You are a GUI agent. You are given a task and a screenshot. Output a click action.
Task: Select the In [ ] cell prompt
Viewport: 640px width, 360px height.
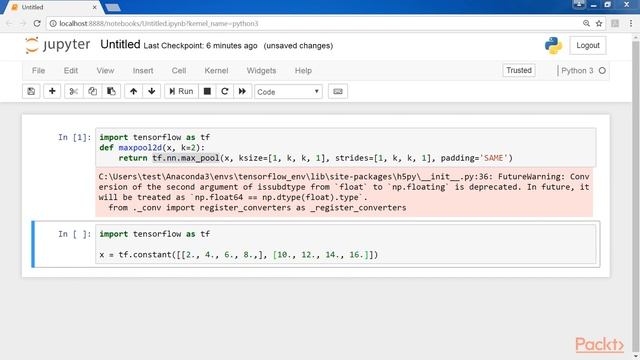[74, 234]
